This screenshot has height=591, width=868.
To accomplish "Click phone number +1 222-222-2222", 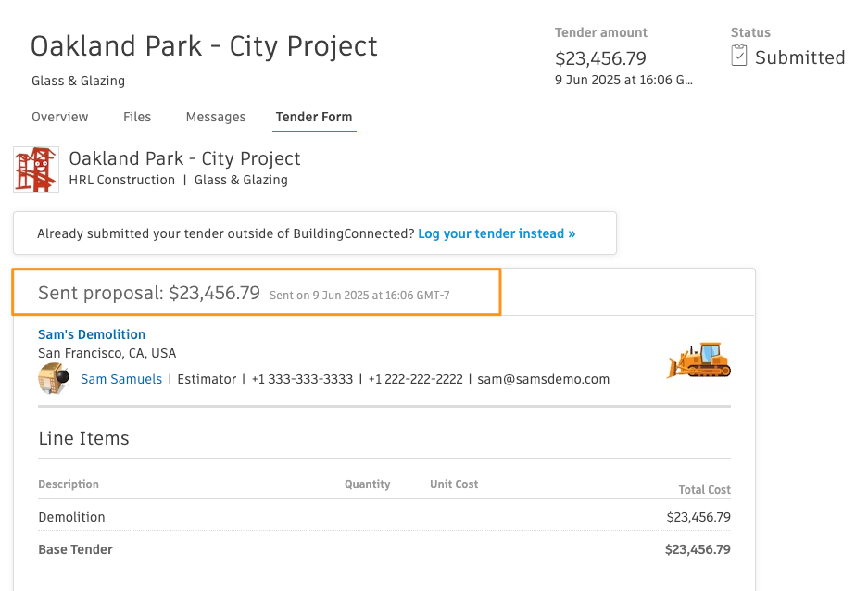I will point(415,379).
